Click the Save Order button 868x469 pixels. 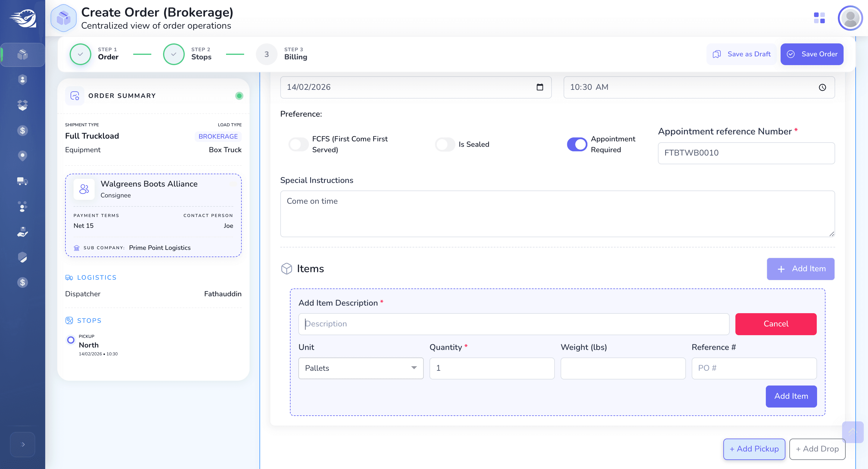click(x=812, y=54)
